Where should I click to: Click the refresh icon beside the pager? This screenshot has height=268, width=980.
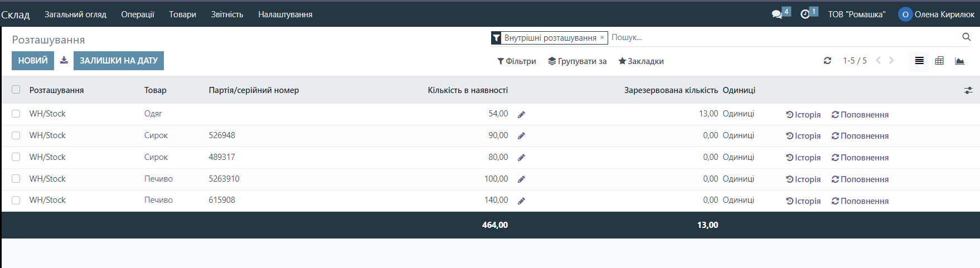pos(827,61)
